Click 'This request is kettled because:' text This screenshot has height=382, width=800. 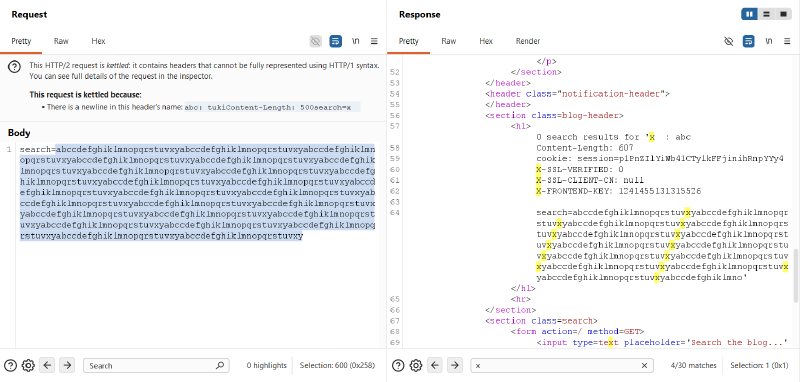tap(85, 94)
